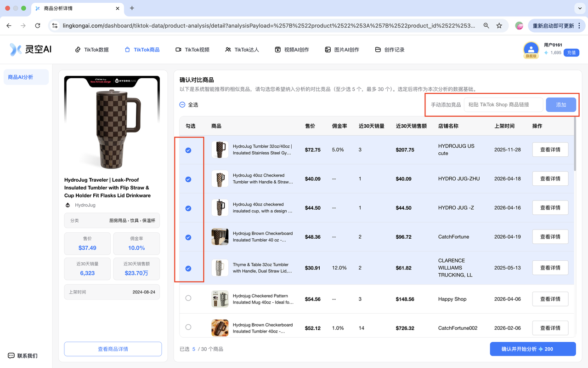Click the 灵空AI logo
The height and width of the screenshot is (368, 588).
31,49
